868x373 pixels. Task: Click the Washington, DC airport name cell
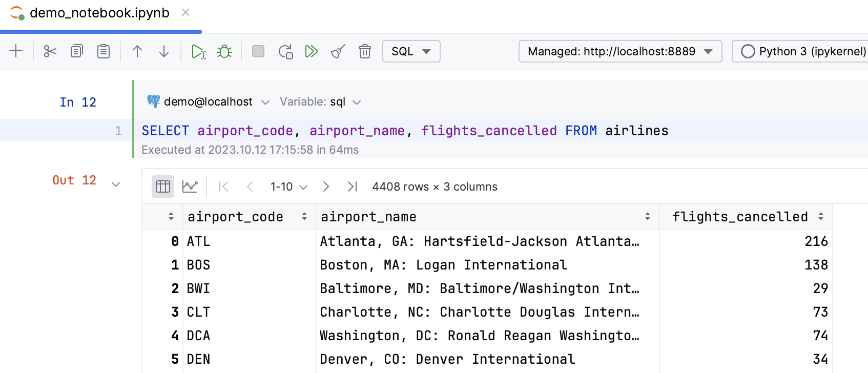click(487, 336)
